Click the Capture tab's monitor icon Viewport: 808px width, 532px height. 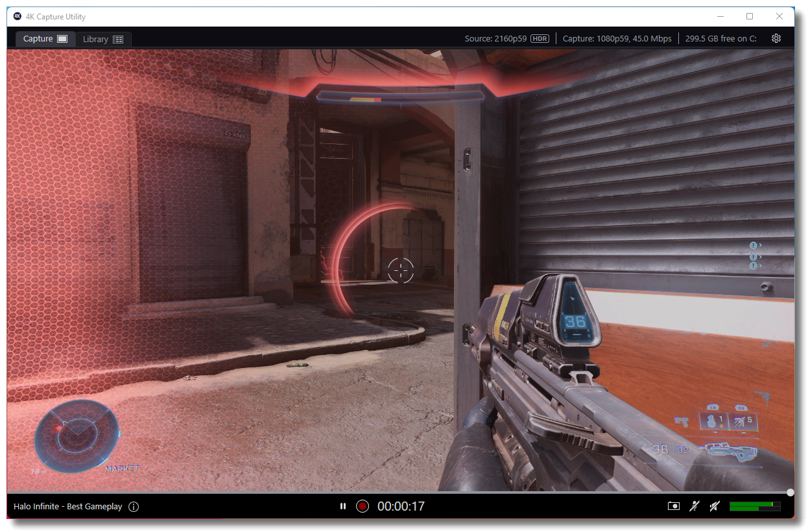click(62, 38)
